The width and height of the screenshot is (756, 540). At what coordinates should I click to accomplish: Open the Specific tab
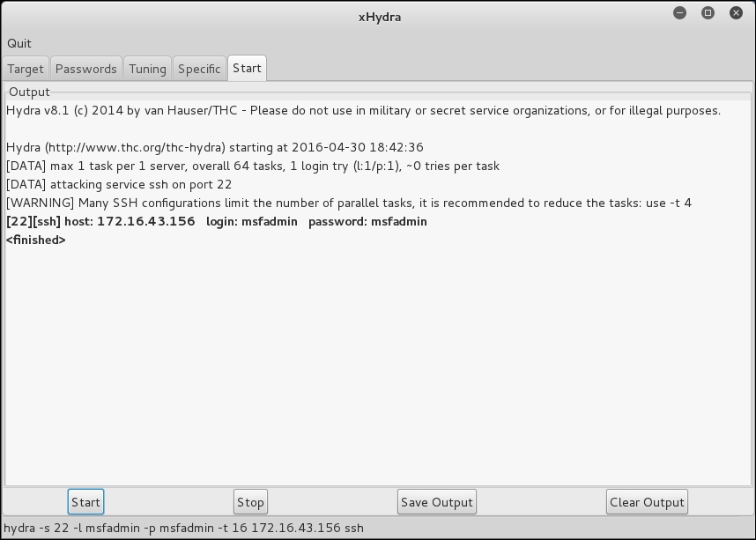point(199,69)
